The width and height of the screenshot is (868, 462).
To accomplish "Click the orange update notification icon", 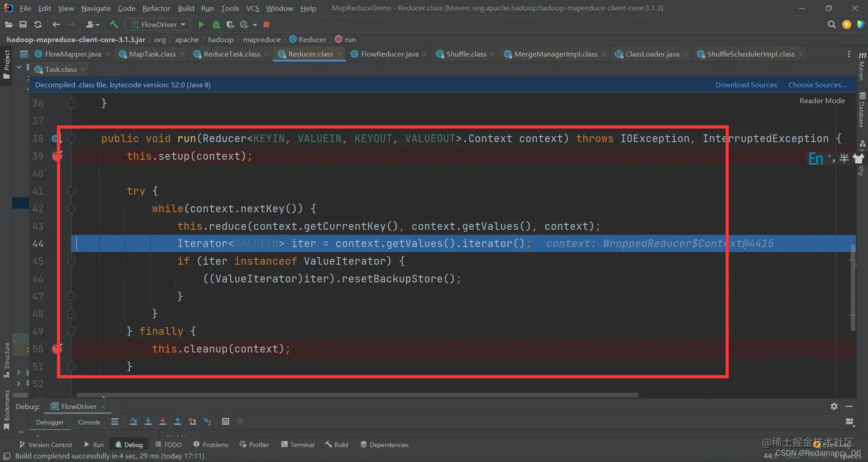I will [847, 25].
